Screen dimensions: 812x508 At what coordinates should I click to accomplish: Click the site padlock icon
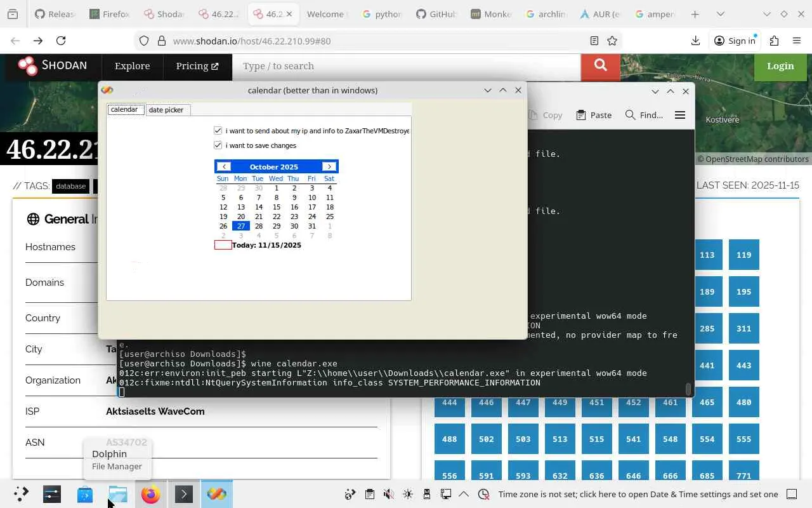(161, 41)
